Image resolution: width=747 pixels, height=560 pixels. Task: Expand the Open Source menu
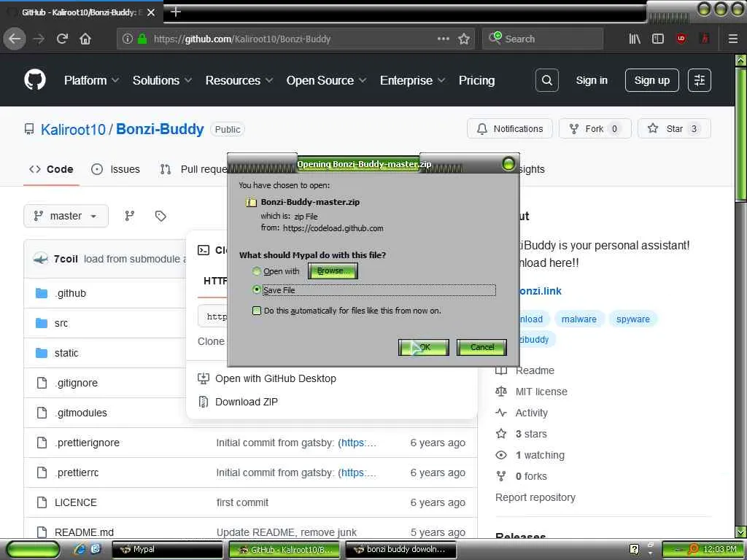tap(326, 80)
